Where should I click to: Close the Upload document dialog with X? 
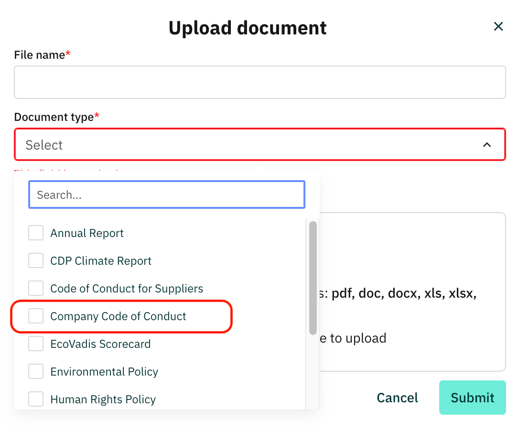[x=498, y=26]
